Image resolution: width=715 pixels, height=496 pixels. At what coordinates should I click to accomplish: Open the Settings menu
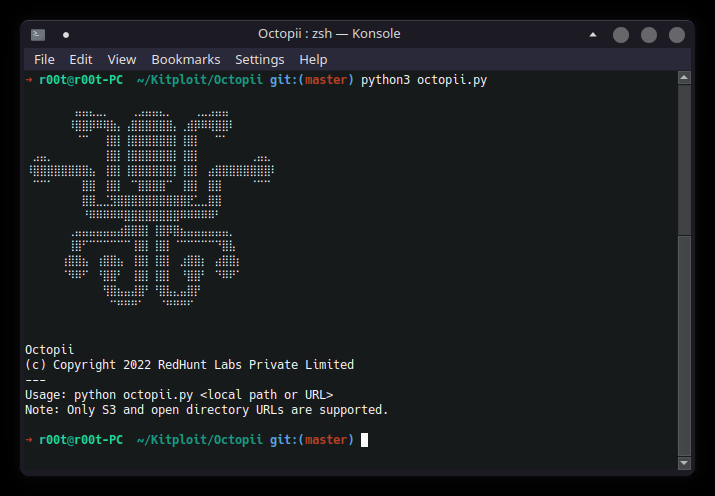260,60
